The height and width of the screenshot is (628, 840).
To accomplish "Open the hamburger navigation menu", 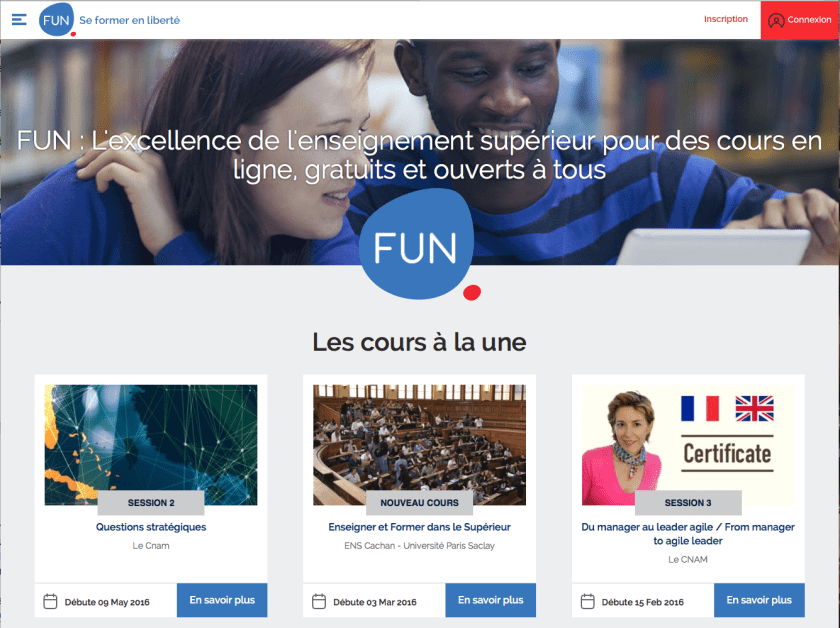I will [19, 20].
